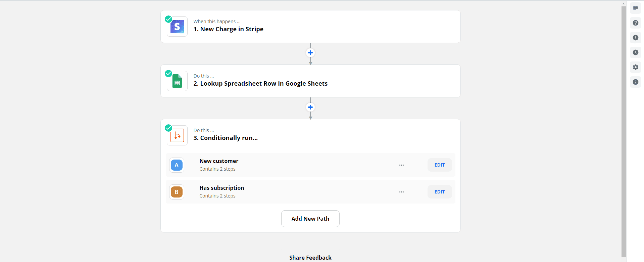
Task: Select path B icon for Has subscription
Action: [177, 192]
